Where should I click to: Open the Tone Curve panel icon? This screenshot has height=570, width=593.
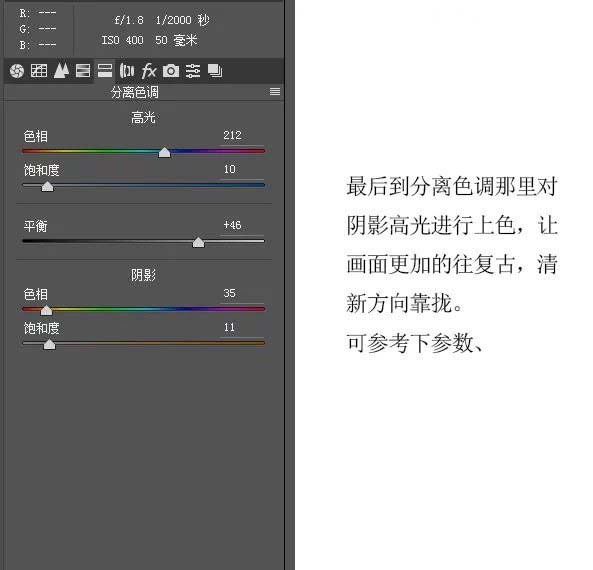[x=39, y=71]
